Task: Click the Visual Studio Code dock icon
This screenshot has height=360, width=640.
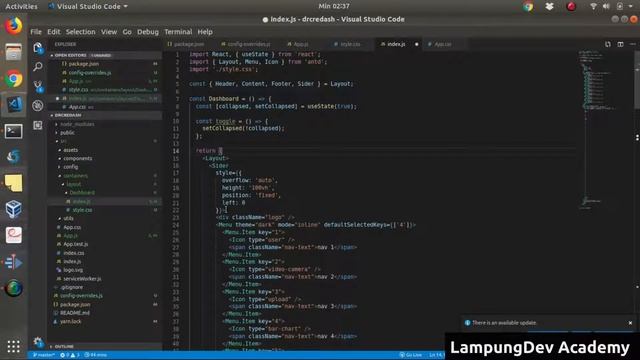Action: click(13, 104)
